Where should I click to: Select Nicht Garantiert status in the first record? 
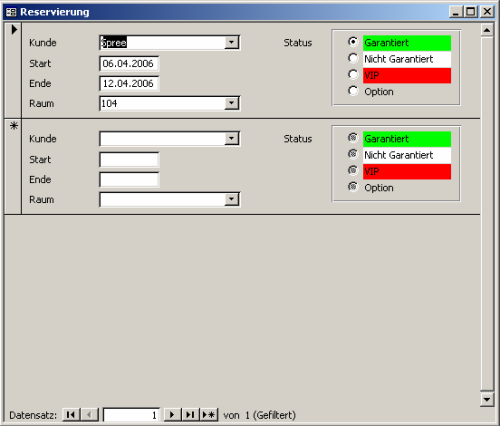click(353, 58)
